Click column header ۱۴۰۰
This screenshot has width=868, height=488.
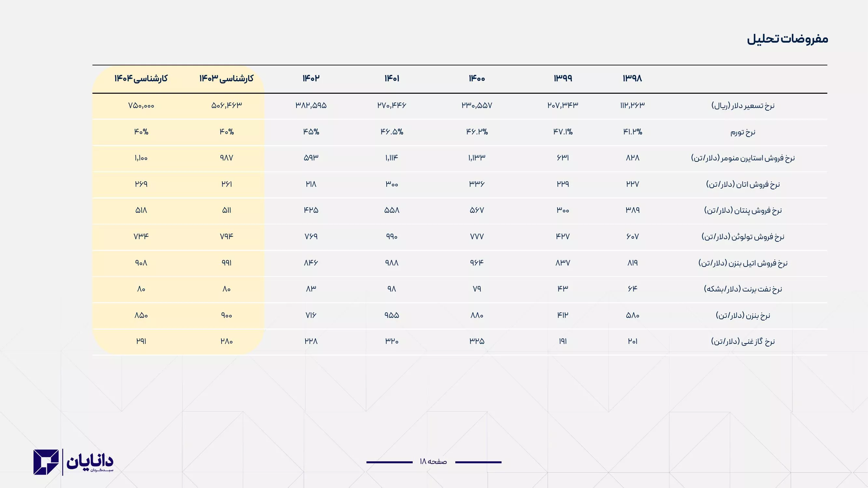477,78
